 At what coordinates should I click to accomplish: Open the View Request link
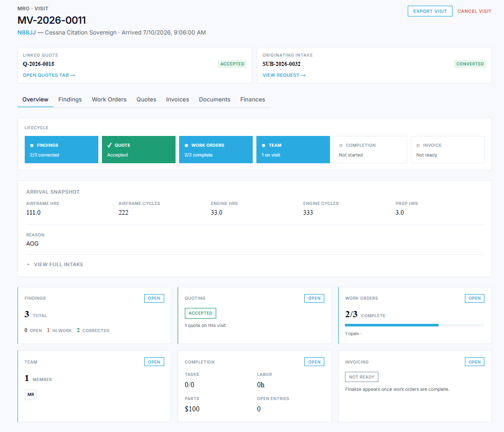pos(284,75)
